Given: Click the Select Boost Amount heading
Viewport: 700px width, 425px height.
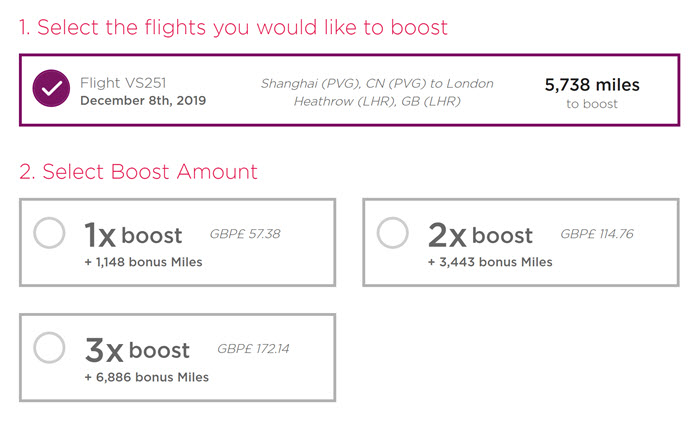Looking at the screenshot, I should pos(138,172).
